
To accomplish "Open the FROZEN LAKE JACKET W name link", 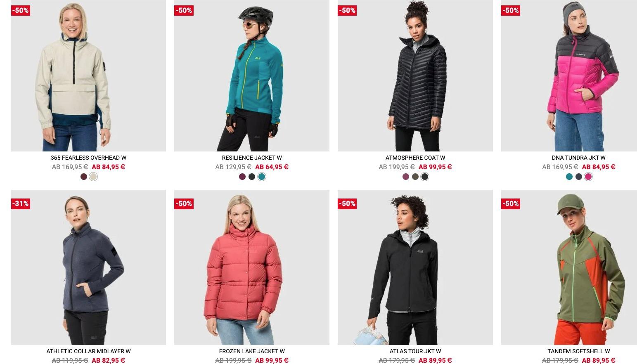I will (x=252, y=351).
